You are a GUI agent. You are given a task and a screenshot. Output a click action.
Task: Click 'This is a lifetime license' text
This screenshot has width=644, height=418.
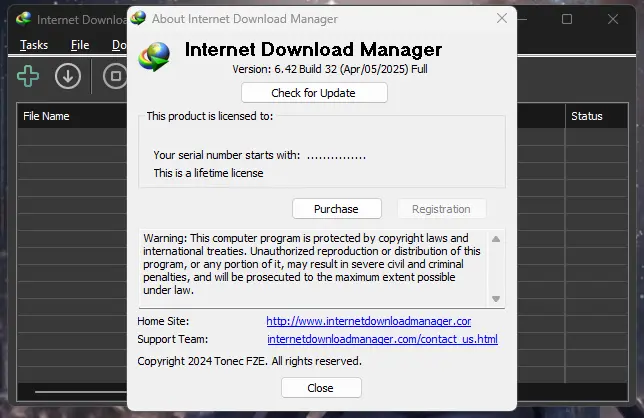pos(208,173)
